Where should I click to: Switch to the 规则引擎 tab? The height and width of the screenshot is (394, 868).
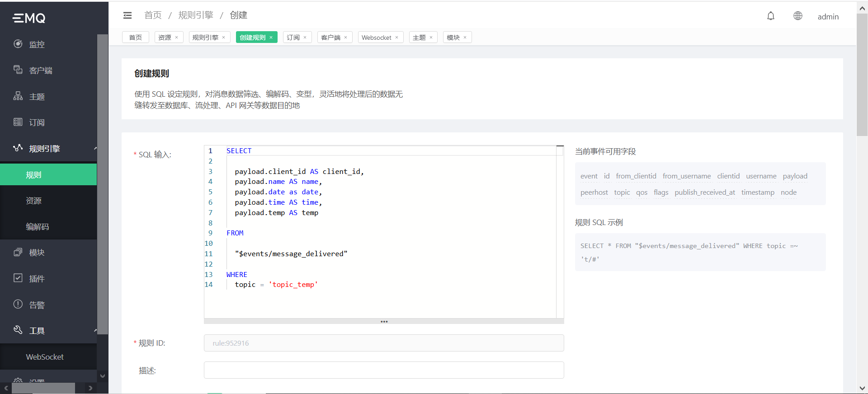(205, 38)
